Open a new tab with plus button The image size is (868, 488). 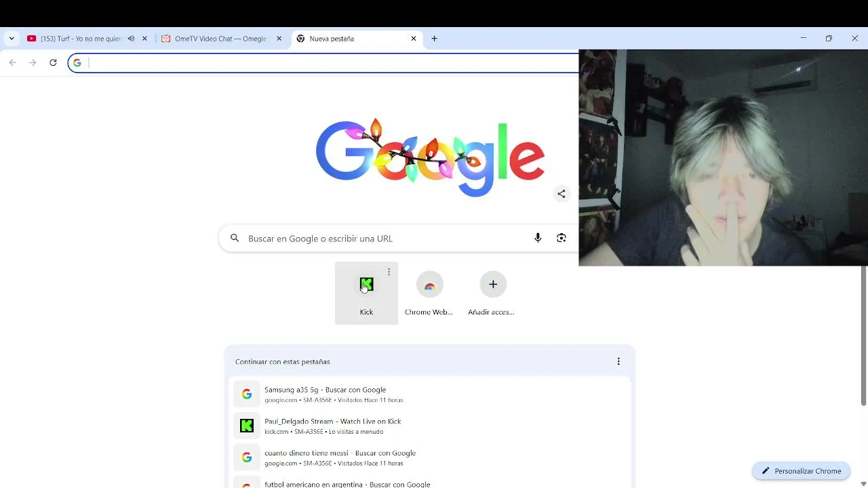[x=435, y=39]
